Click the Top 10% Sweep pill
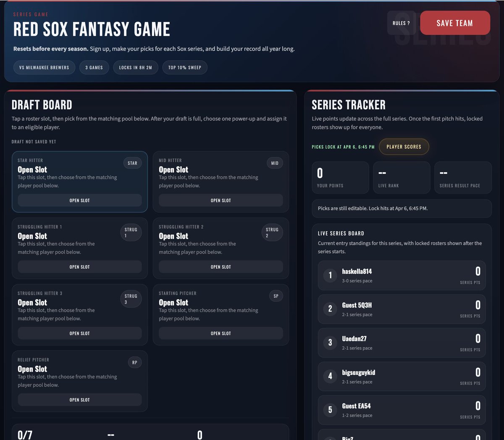Screen dimensions: 504x440 185,68
